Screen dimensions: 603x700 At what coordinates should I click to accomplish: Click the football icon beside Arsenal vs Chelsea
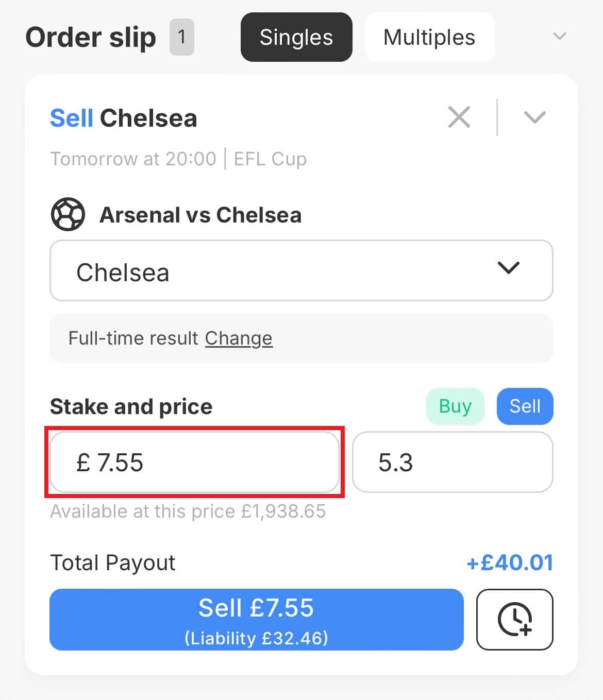68,215
